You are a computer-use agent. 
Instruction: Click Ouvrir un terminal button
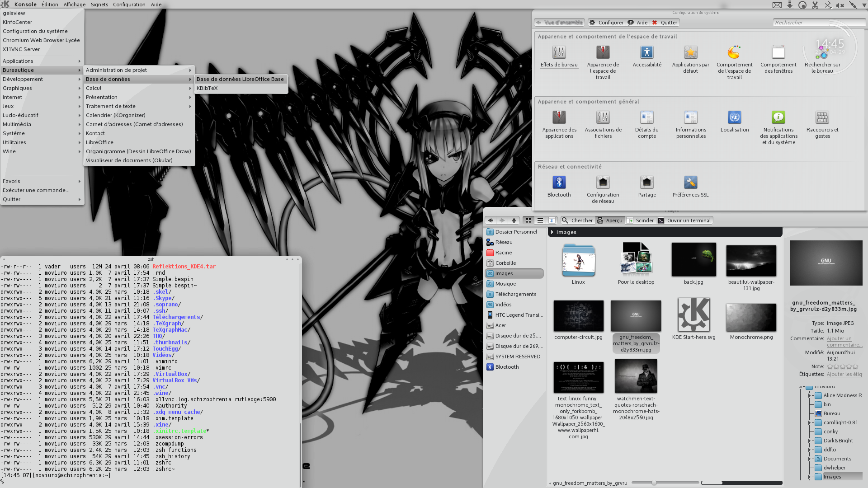tap(684, 221)
